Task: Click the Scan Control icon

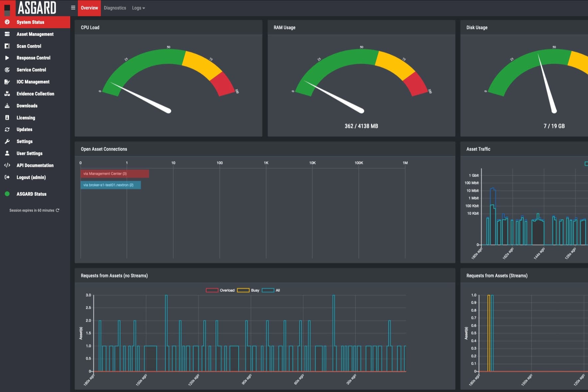Action: click(7, 46)
